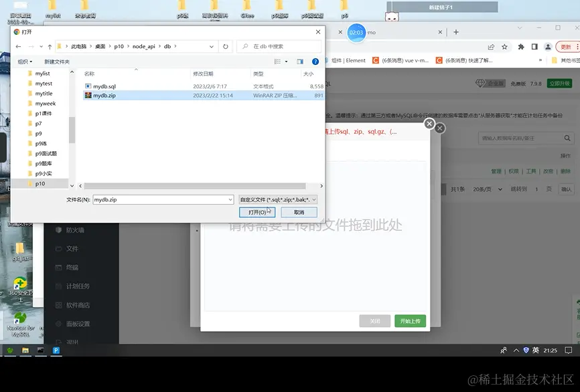This screenshot has width=580, height=392.
Task: Open 组件 | Element bookmark
Action: [348, 60]
